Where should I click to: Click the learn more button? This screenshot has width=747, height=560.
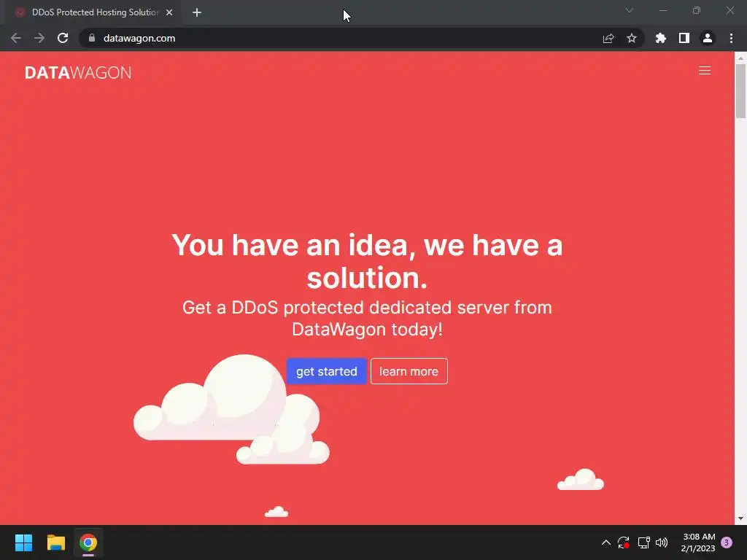coord(409,371)
